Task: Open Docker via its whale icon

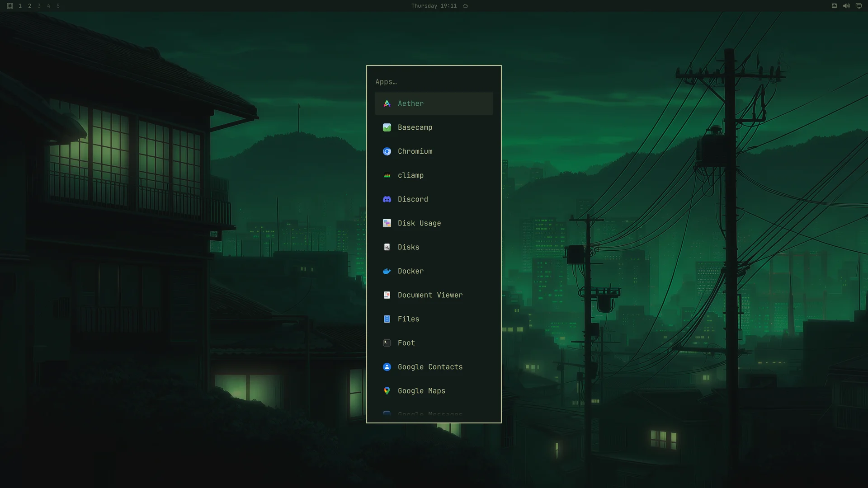Action: click(387, 271)
